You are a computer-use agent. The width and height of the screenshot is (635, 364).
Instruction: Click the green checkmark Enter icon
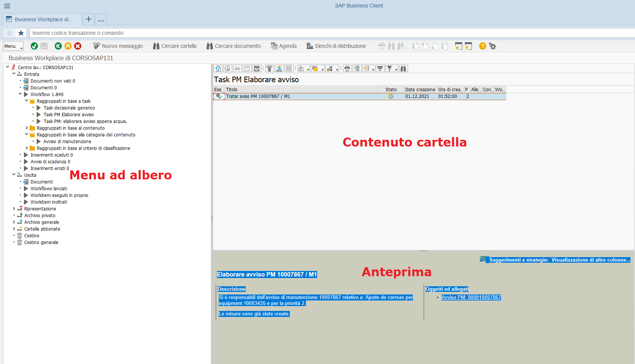[34, 46]
